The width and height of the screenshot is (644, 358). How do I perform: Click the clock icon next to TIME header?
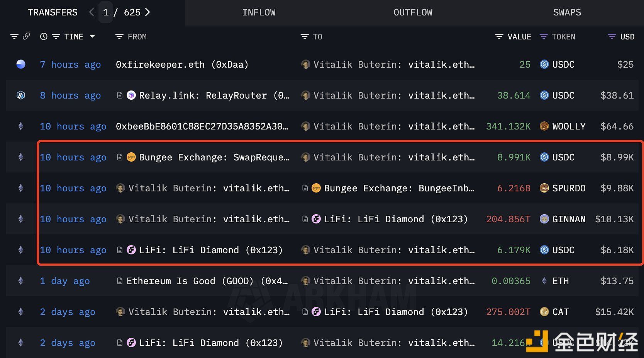pos(43,36)
